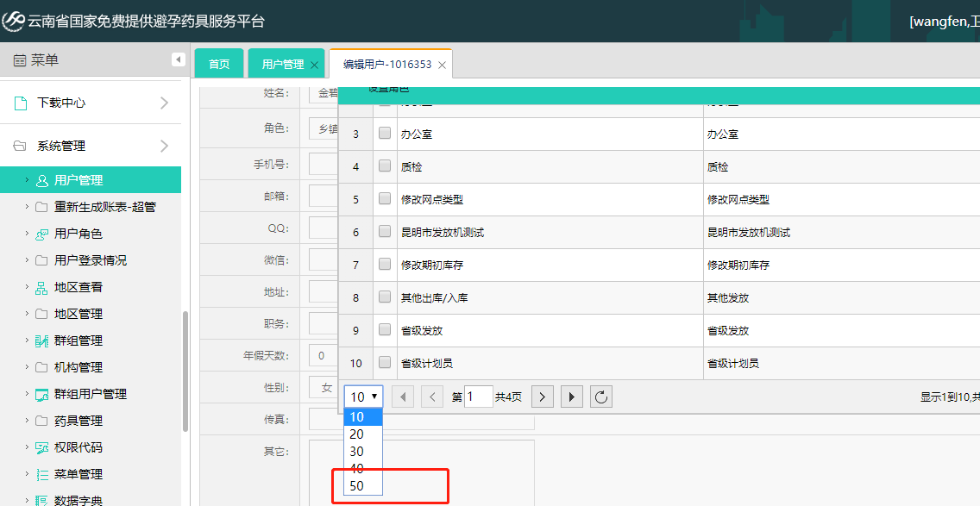Open 群组用户管理 menu item

pyautogui.click(x=91, y=394)
